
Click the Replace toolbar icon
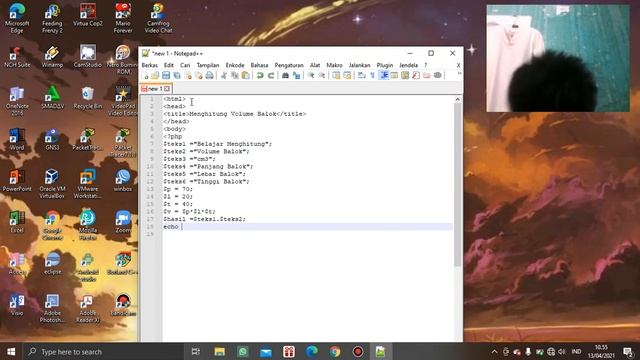pyautogui.click(x=296, y=76)
